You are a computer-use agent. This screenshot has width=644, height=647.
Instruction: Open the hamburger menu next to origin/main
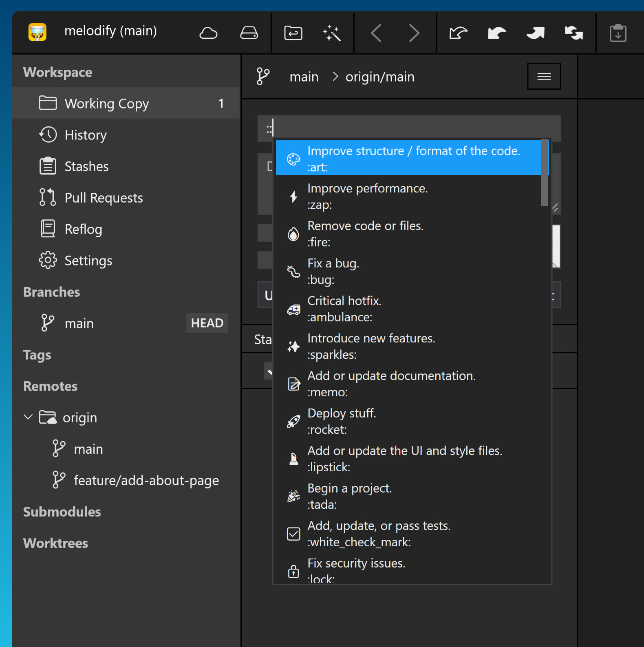click(544, 76)
